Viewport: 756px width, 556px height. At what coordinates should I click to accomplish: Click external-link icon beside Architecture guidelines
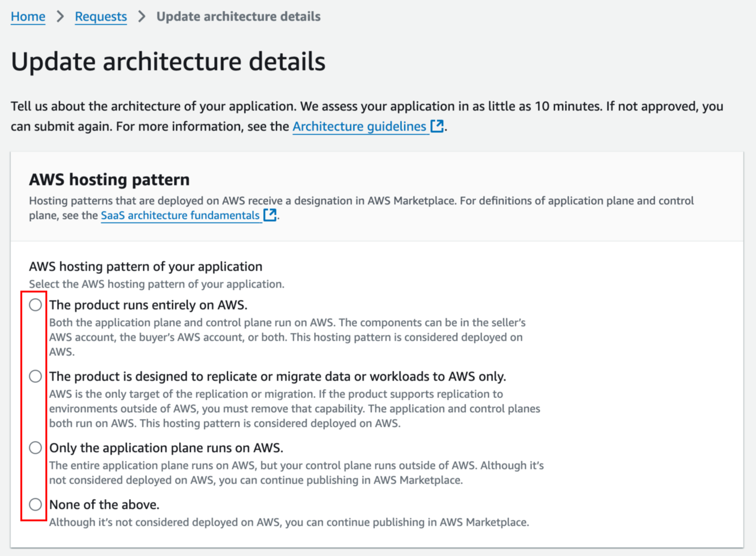pyautogui.click(x=437, y=126)
